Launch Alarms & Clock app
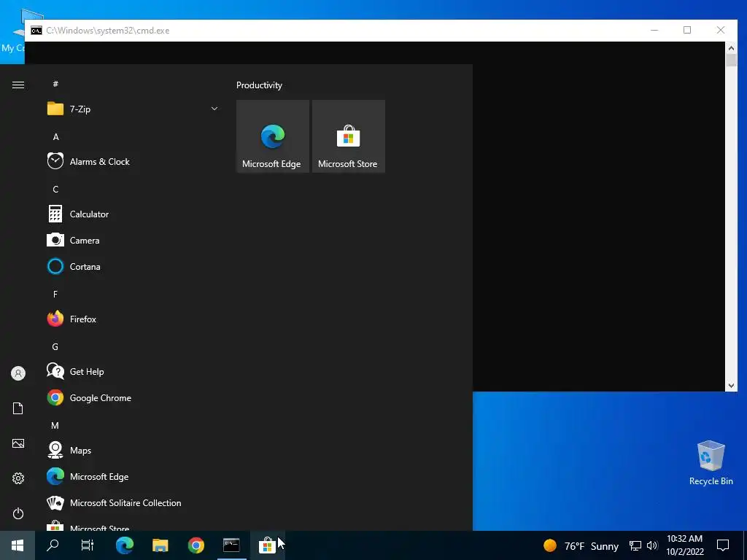Image resolution: width=747 pixels, height=560 pixels. click(x=133, y=161)
